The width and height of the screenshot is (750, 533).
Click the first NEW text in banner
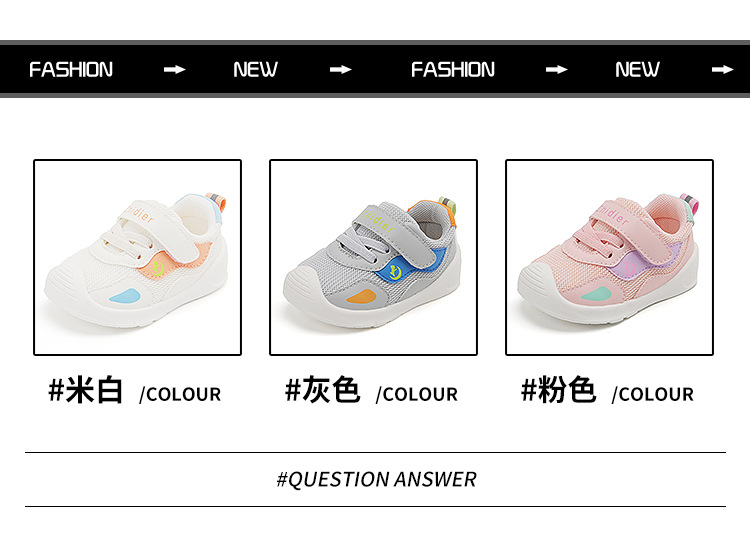point(255,70)
